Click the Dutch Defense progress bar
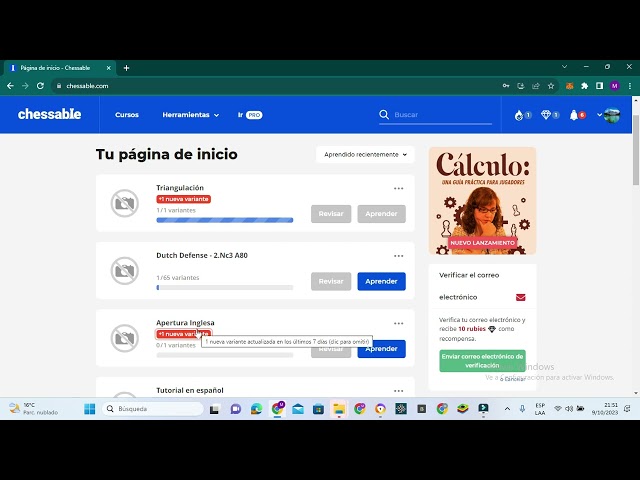The image size is (640, 480). point(224,287)
